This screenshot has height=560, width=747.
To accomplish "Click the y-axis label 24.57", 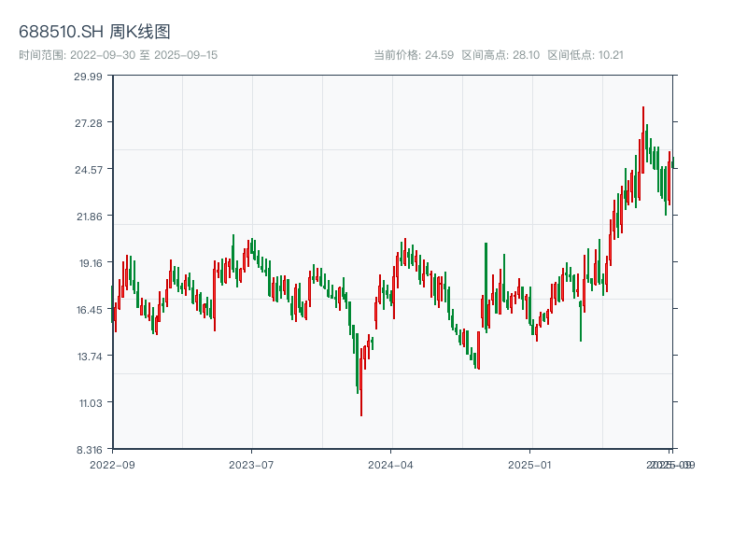I will point(89,170).
